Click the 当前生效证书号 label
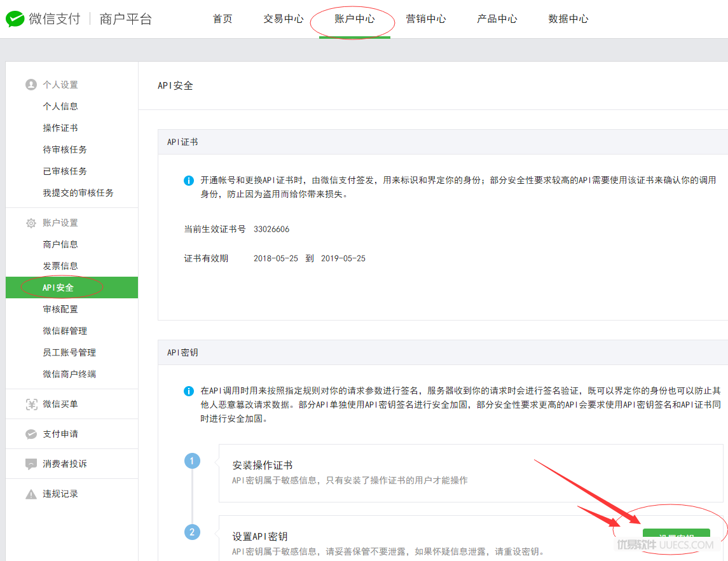Image resolution: width=728 pixels, height=561 pixels. tap(214, 229)
